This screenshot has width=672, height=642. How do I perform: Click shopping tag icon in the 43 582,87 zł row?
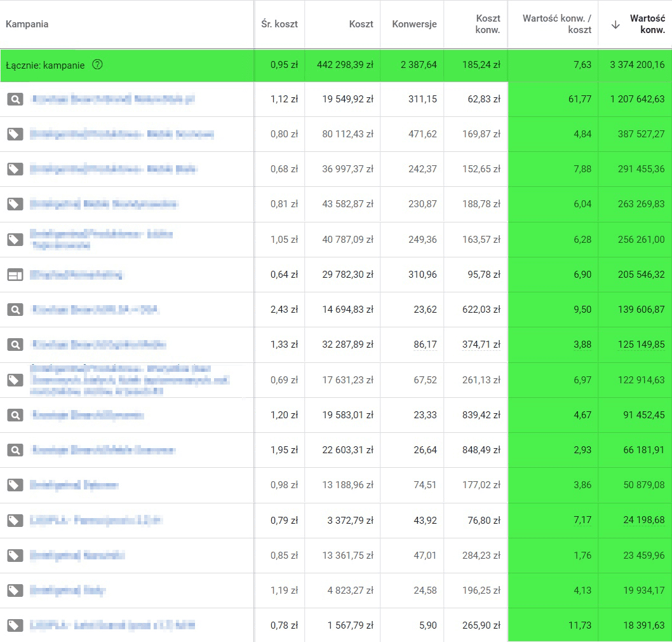(x=15, y=204)
